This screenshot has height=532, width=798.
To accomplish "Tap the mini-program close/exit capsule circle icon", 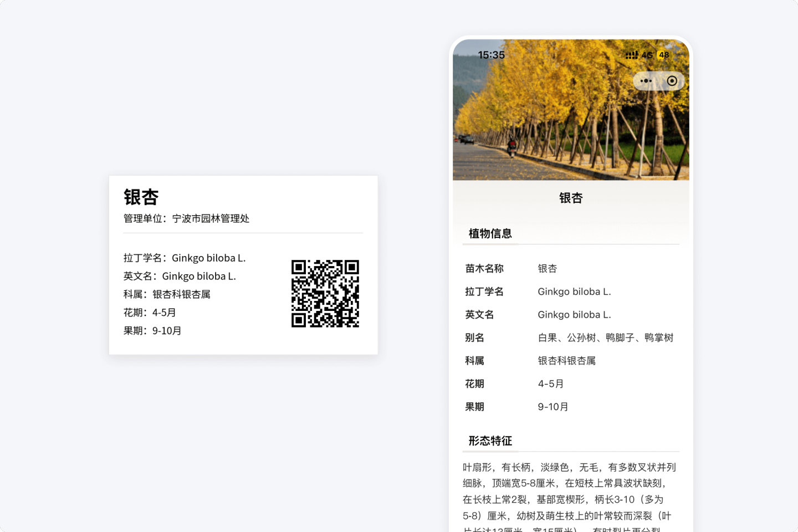I will click(672, 81).
